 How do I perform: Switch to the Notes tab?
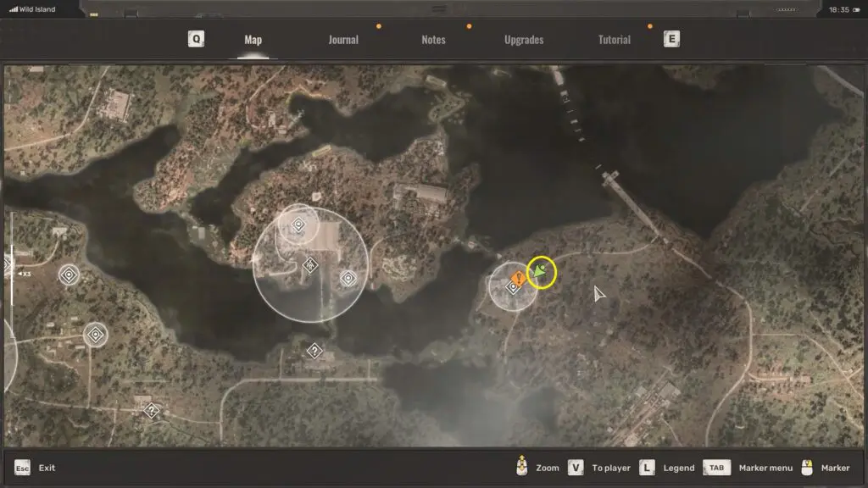click(x=433, y=40)
